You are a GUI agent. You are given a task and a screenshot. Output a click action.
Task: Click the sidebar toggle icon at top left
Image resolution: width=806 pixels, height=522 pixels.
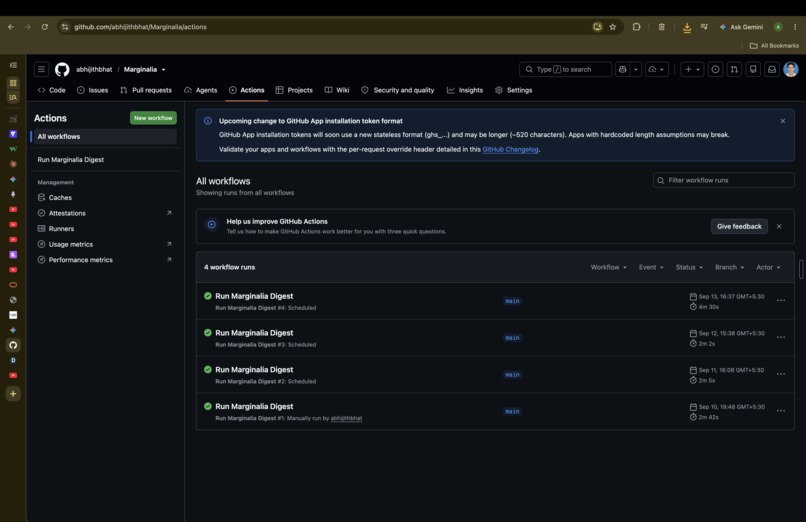(x=13, y=65)
